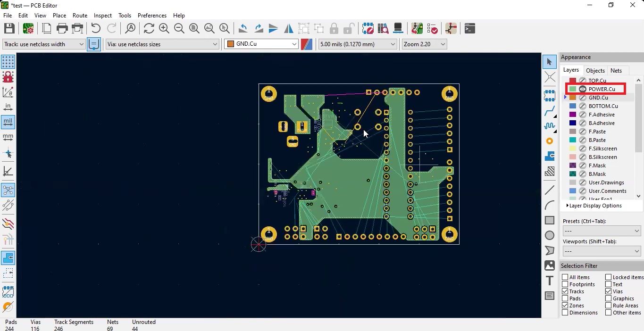644x331 pixels.
Task: Zoom in on the board
Action: tap(164, 28)
